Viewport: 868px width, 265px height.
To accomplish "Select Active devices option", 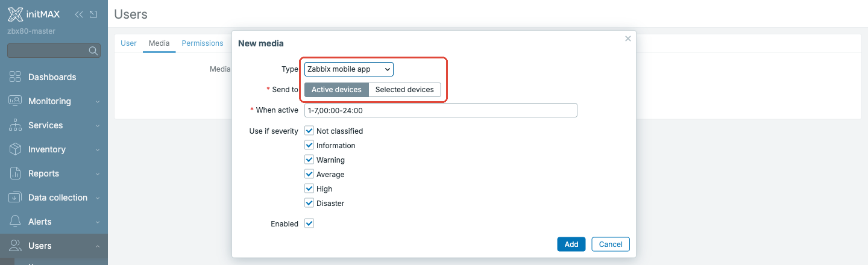I will 336,90.
